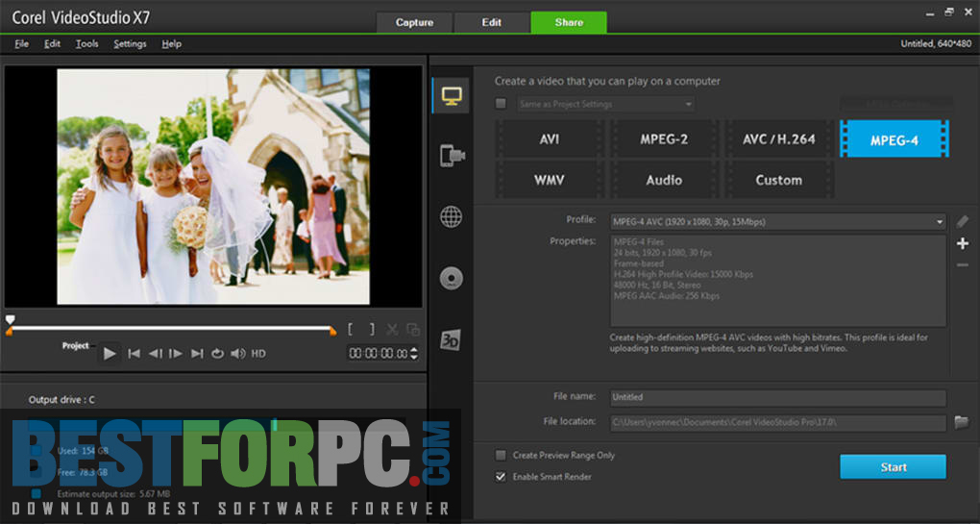Set the mark-in bracket
The height and width of the screenshot is (524, 980).
click(351, 330)
